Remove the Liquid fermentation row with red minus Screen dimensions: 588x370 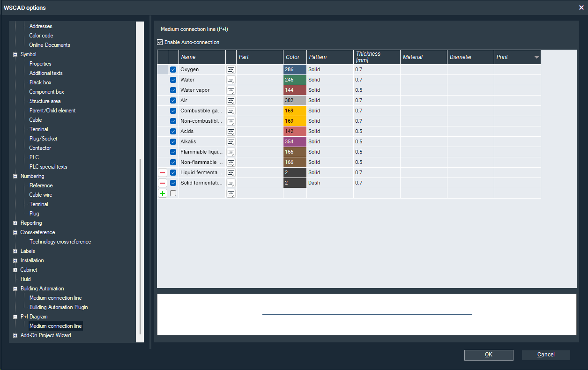coord(163,173)
